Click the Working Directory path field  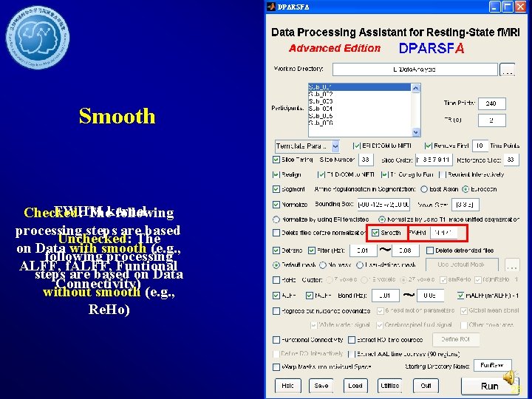click(x=415, y=69)
